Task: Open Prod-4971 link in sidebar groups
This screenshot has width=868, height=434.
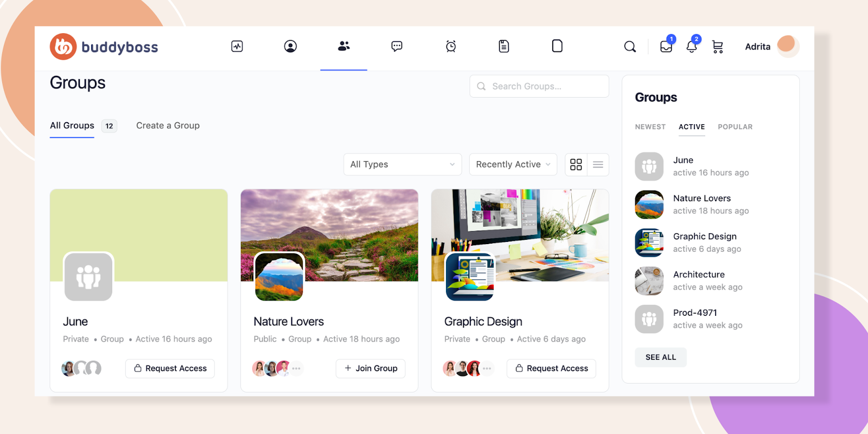Action: 695,313
